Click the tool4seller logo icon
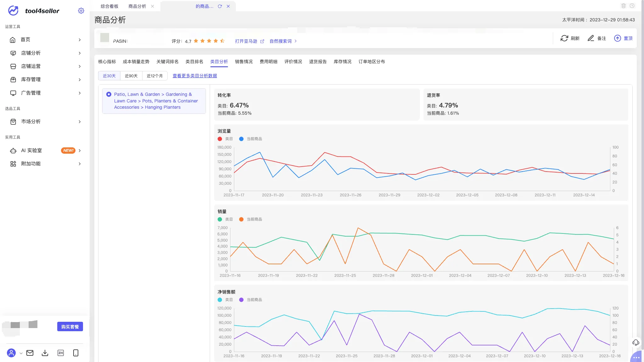Image resolution: width=644 pixels, height=362 pixels. pos(13,11)
